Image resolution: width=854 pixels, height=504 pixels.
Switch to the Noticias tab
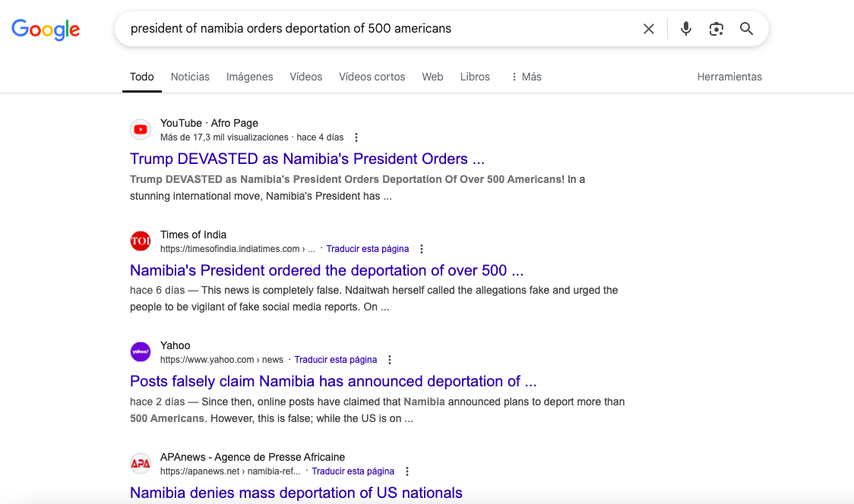pos(190,77)
